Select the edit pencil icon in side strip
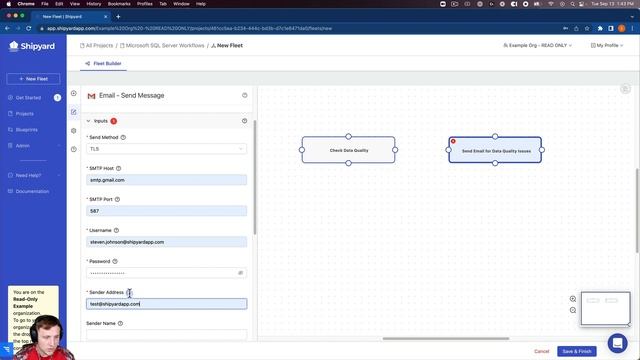The width and height of the screenshot is (640, 360). [73, 112]
